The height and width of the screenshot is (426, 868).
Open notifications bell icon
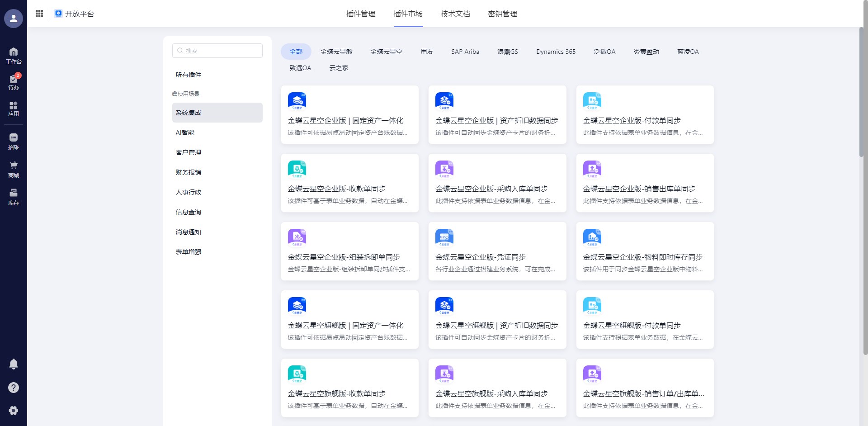(14, 364)
